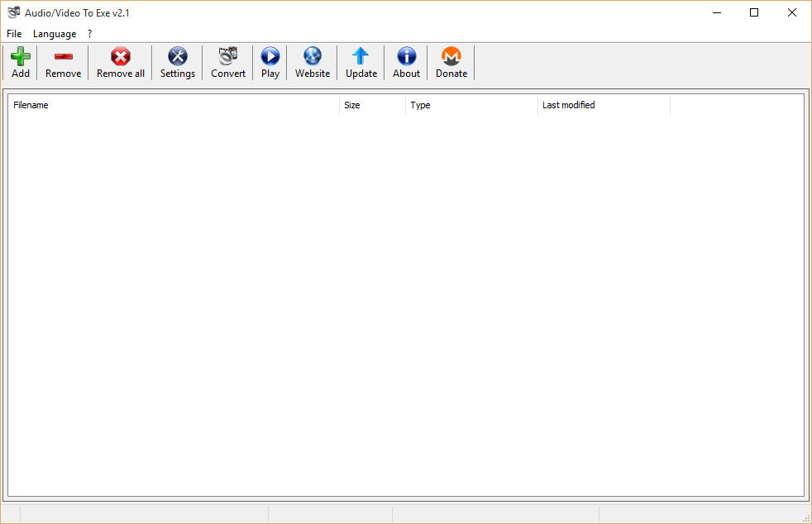Click the green plus Add icon
812x524 pixels.
pos(21,56)
